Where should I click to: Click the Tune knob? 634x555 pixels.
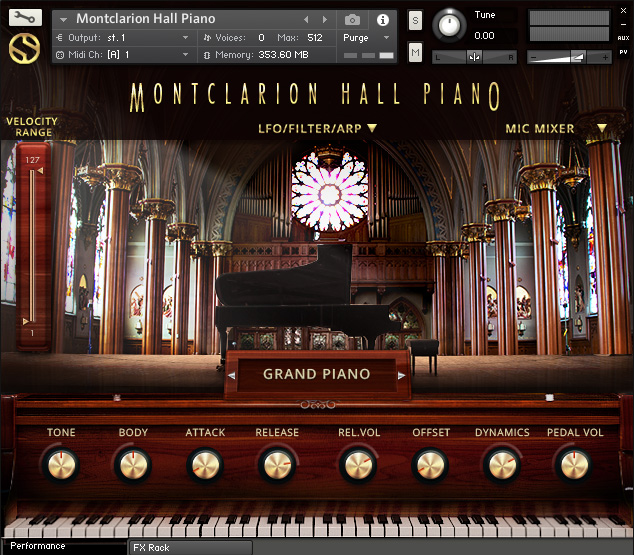449,25
